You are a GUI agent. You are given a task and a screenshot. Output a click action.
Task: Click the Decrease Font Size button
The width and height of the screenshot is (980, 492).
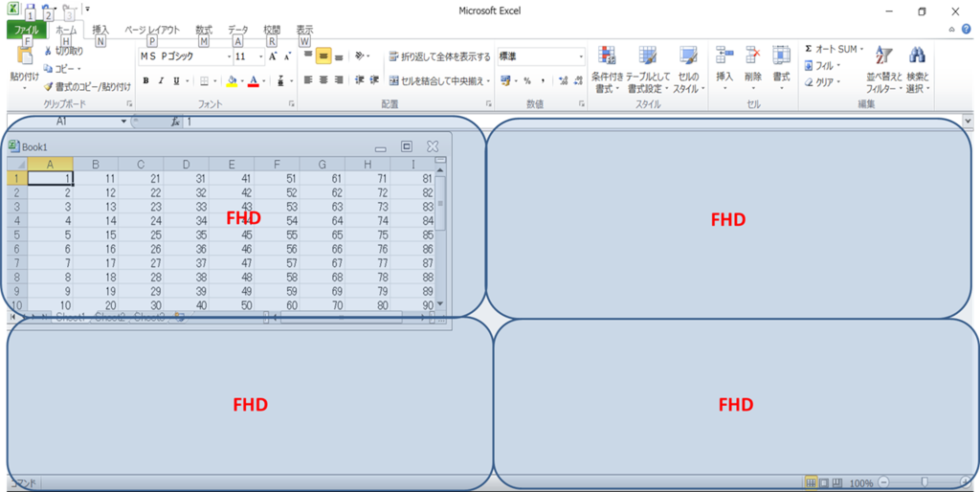point(287,56)
